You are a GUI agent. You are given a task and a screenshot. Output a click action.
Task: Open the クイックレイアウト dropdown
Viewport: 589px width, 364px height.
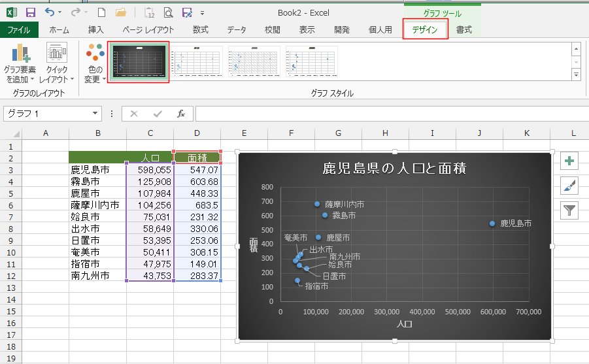pos(56,64)
